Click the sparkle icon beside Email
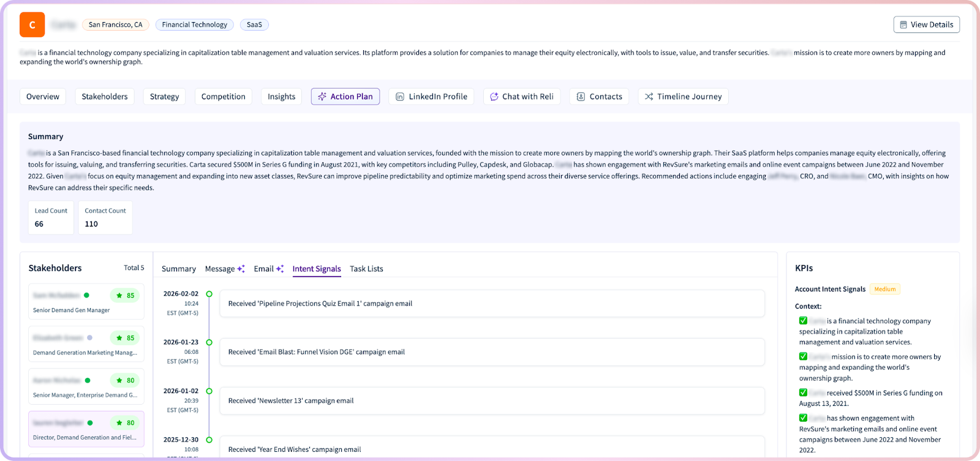The width and height of the screenshot is (980, 461). [x=280, y=269]
